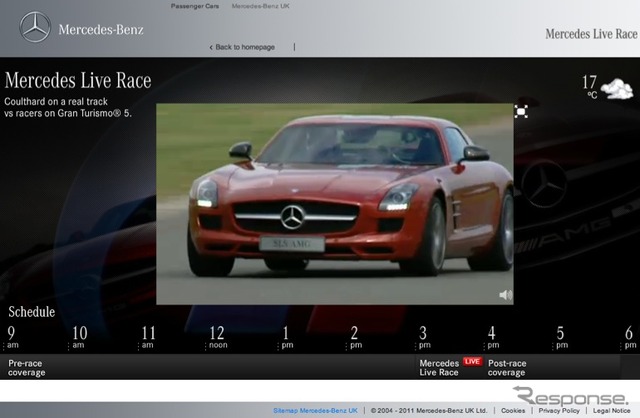Jump to 12 noon on schedule
640x418 pixels.
tap(217, 338)
